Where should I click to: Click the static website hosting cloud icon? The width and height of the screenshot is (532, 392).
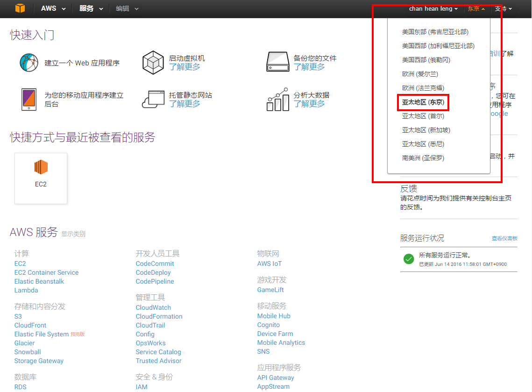click(153, 99)
